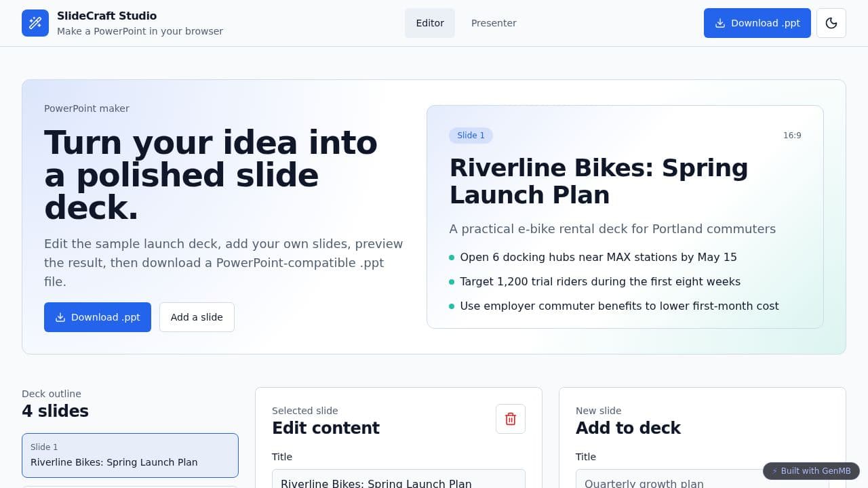Click the preview subtitle about Portland commuters
The width and height of the screenshot is (868, 488).
[x=612, y=229]
